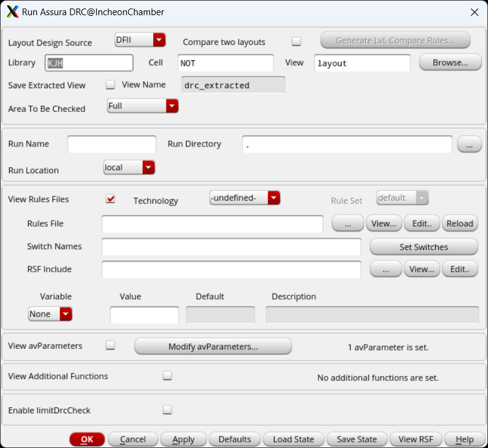This screenshot has height=448, width=488.
Task: Browse for RSF Include with ellipsis button
Action: pyautogui.click(x=386, y=269)
